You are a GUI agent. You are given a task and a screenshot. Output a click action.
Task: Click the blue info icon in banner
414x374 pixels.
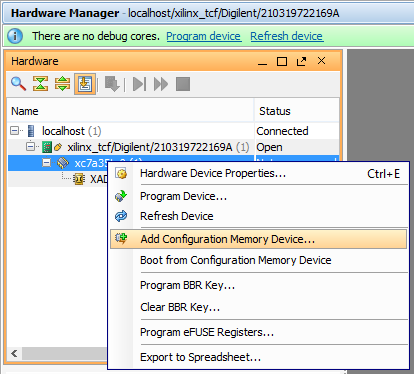click(x=15, y=36)
